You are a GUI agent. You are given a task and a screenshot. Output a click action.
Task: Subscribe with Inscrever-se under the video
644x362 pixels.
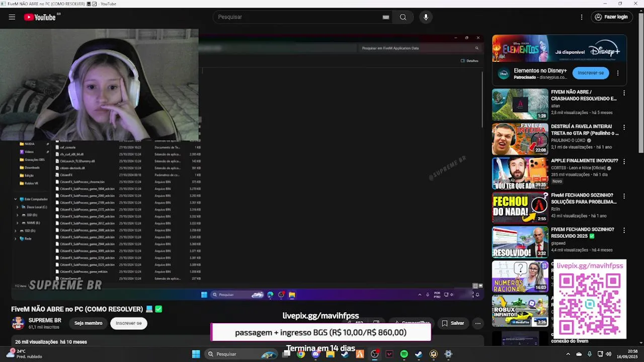[129, 323]
